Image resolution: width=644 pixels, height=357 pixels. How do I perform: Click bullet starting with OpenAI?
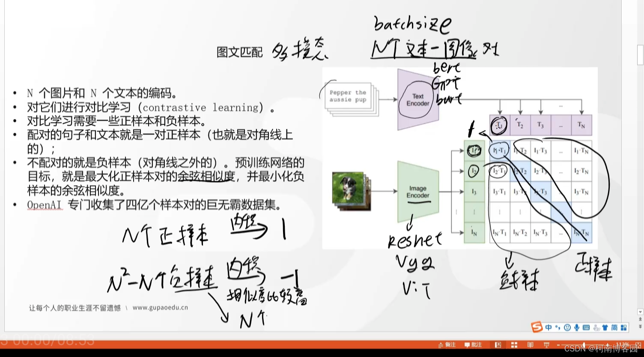(154, 205)
